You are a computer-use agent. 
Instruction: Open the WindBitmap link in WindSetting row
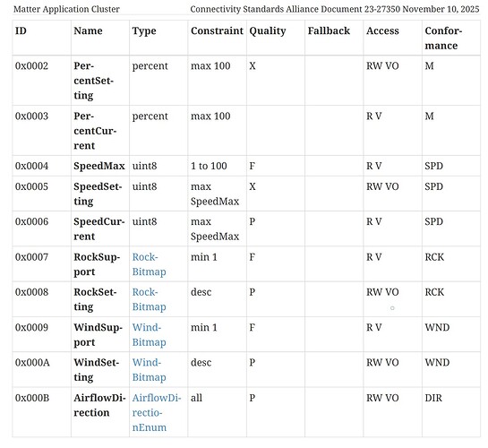tap(149, 370)
